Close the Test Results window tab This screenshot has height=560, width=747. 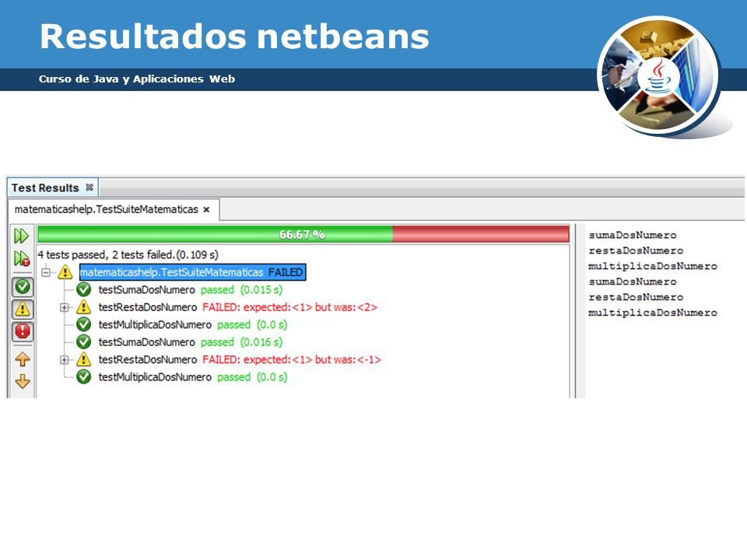[89, 187]
